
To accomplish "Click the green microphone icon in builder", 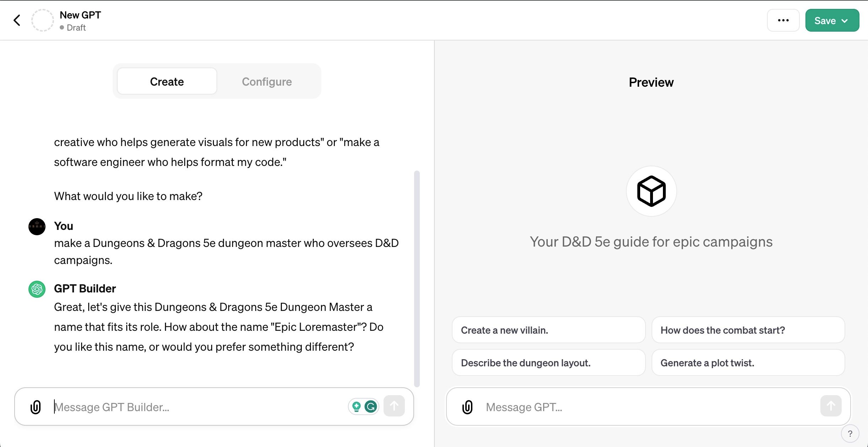I will (357, 406).
